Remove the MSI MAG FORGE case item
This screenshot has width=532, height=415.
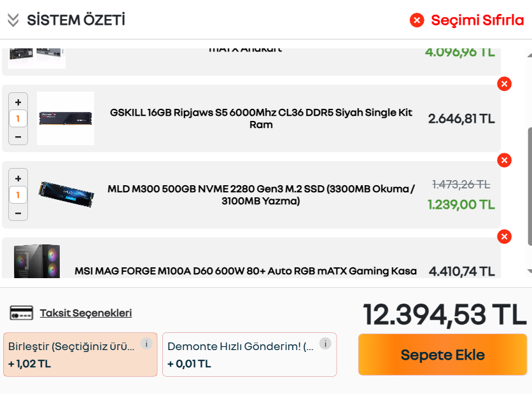tap(504, 237)
